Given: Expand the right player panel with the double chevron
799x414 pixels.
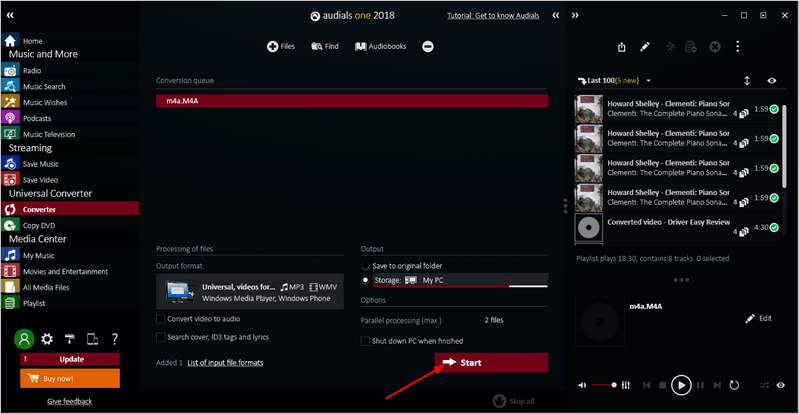Looking at the screenshot, I should pyautogui.click(x=575, y=16).
